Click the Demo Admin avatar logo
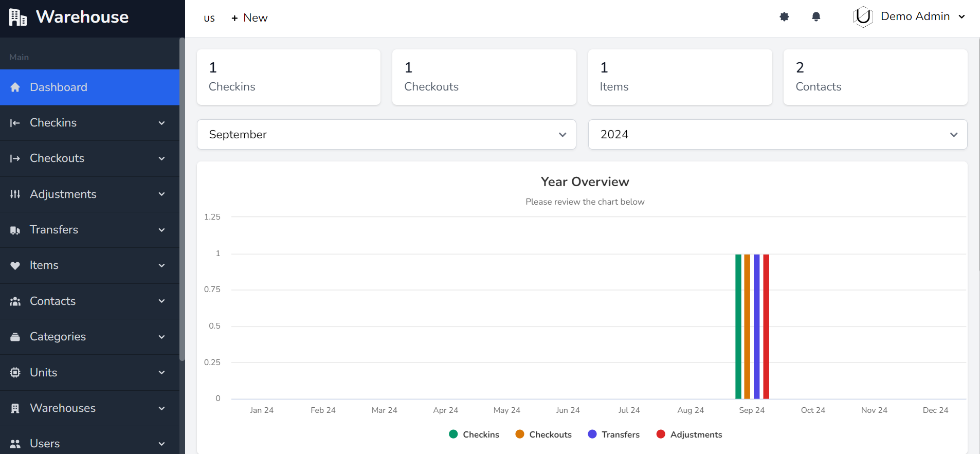This screenshot has height=454, width=980. click(863, 17)
